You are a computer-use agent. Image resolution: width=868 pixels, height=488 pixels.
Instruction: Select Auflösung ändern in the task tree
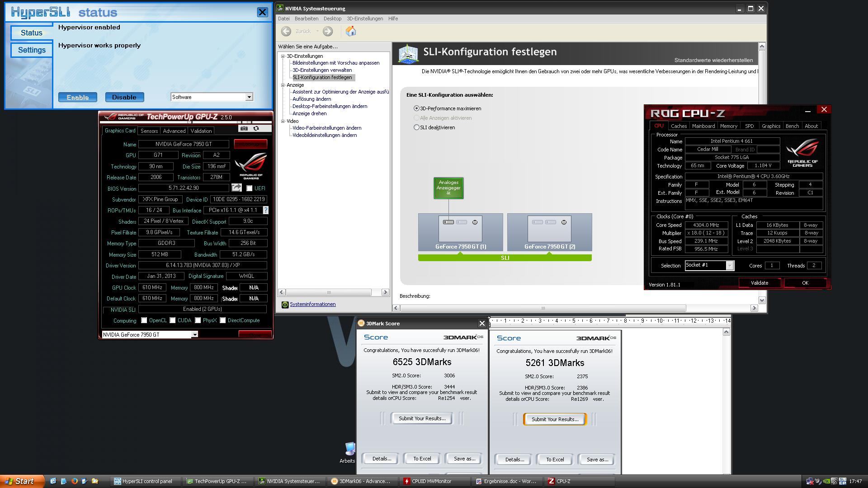pyautogui.click(x=311, y=99)
